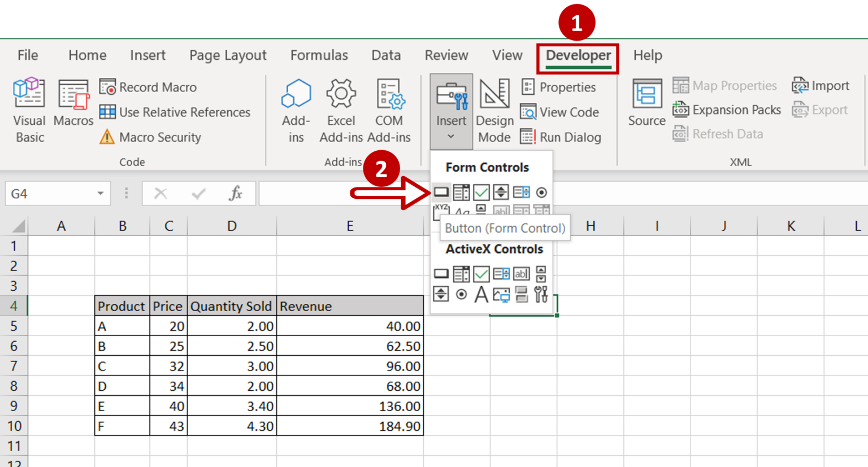Open the Add-ins store button
This screenshot has width=868, height=467.
click(296, 111)
